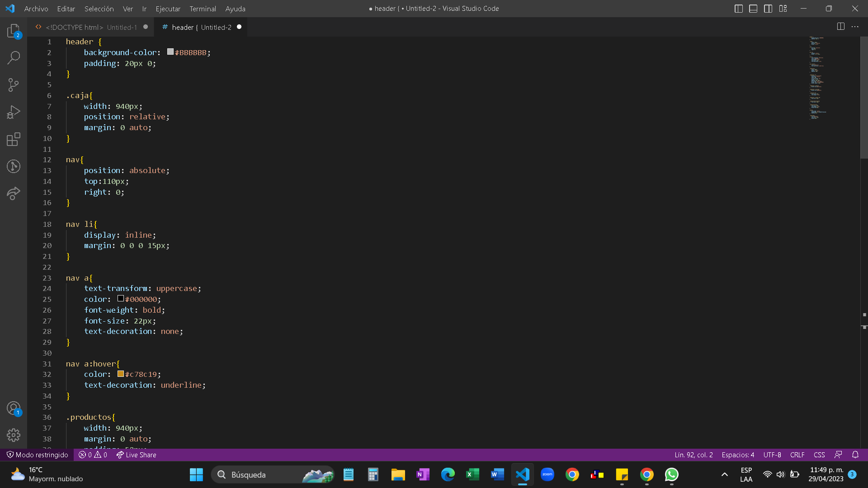The width and height of the screenshot is (868, 488).
Task: Open Microsoft Edge from taskbar
Action: 448,474
